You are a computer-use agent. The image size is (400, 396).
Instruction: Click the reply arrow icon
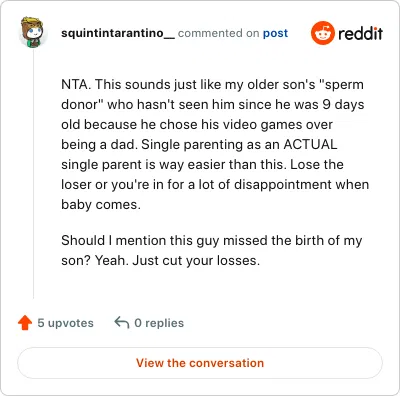122,323
